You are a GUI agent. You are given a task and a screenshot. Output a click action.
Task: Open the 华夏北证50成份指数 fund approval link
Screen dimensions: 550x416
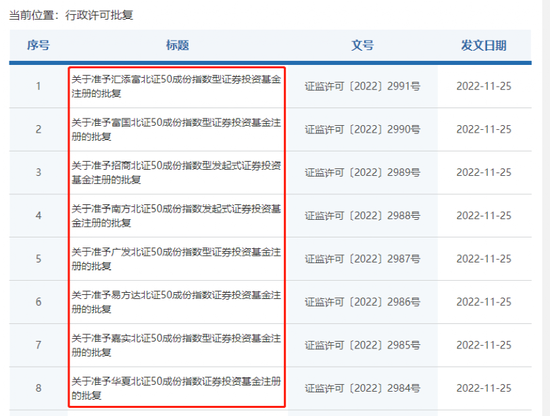[x=176, y=388]
